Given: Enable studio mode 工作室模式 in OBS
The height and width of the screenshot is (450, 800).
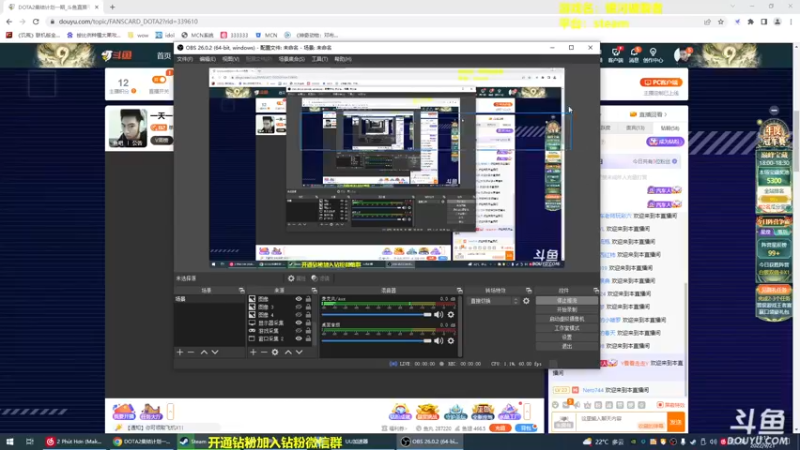Looking at the screenshot, I should pyautogui.click(x=567, y=328).
